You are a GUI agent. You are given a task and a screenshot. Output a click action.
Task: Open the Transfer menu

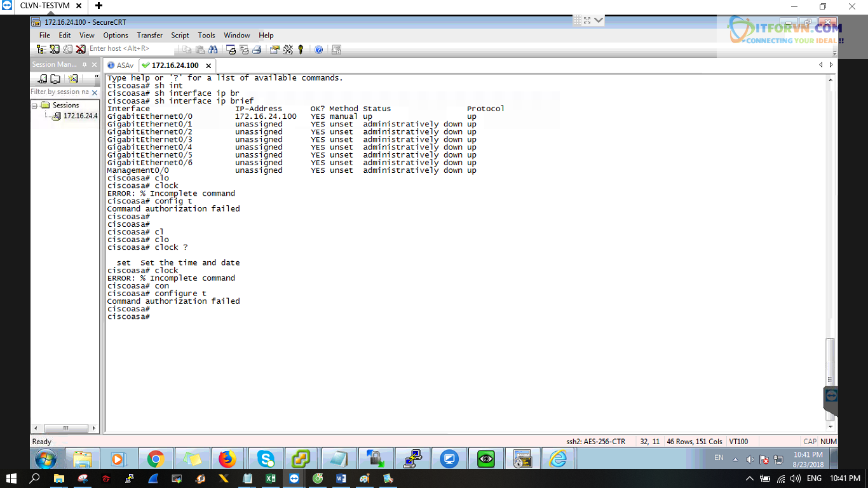click(x=149, y=36)
